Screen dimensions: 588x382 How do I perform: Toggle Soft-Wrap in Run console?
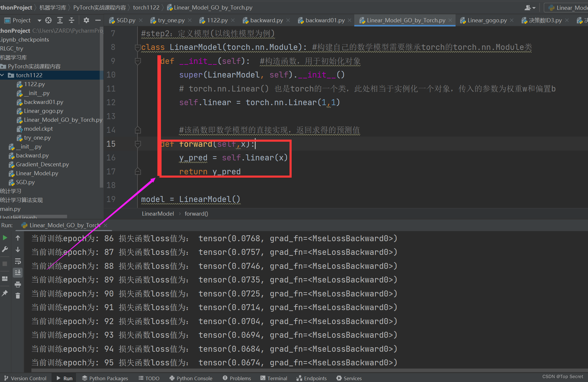18,261
